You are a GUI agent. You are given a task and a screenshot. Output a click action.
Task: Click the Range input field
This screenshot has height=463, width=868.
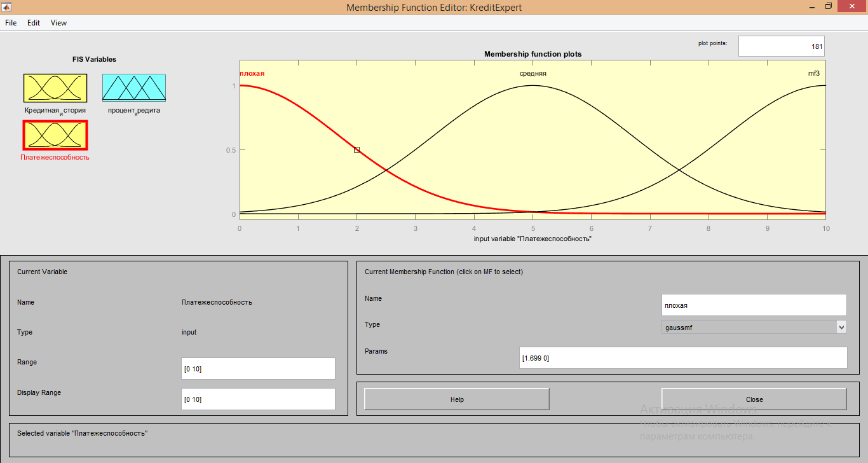[258, 369]
